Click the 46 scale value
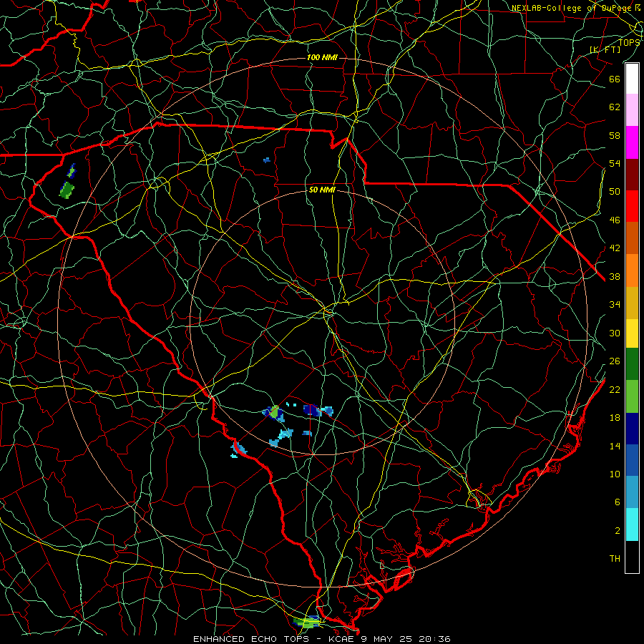 (x=615, y=220)
